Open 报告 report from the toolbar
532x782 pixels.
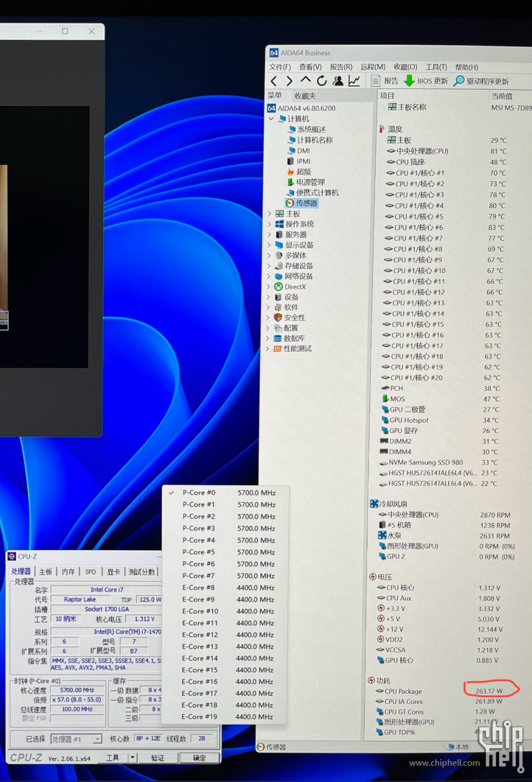tap(385, 81)
